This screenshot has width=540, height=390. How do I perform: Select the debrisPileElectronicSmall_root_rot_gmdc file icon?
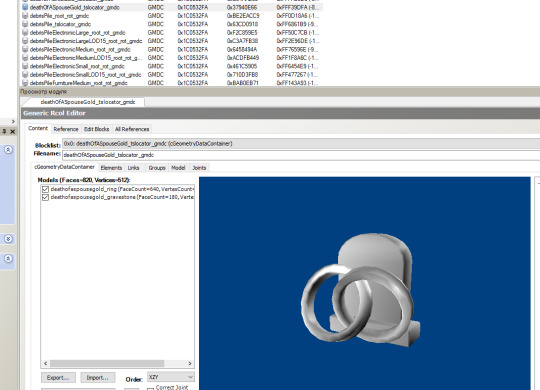(25, 66)
